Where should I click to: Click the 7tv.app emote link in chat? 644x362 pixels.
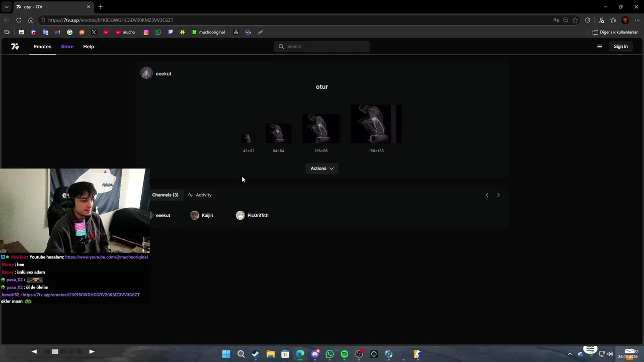[x=81, y=295]
